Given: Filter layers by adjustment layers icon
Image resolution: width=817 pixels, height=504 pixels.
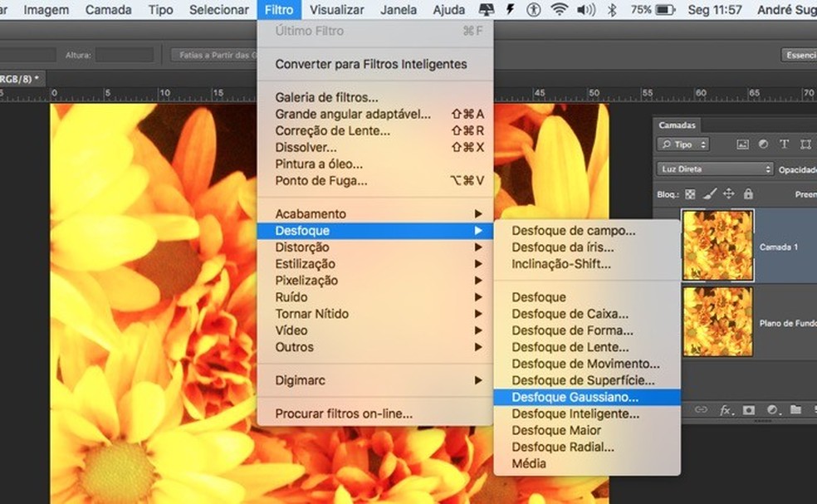Looking at the screenshot, I should [x=763, y=144].
